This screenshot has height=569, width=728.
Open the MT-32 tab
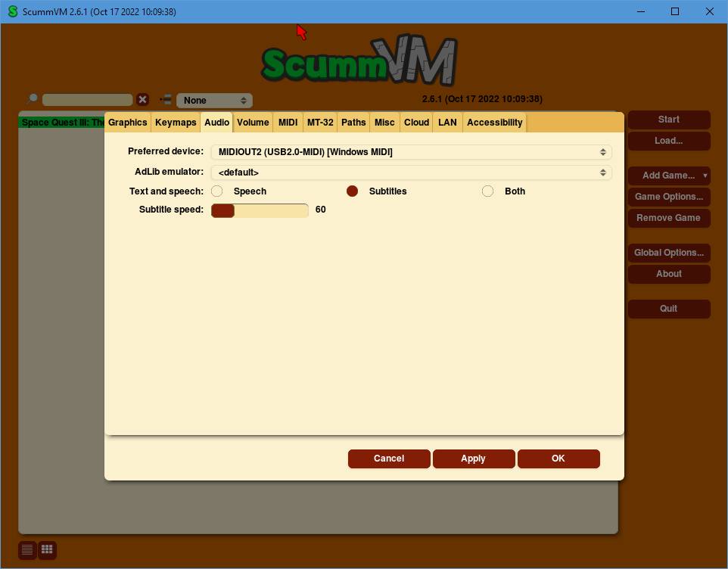[320, 123]
